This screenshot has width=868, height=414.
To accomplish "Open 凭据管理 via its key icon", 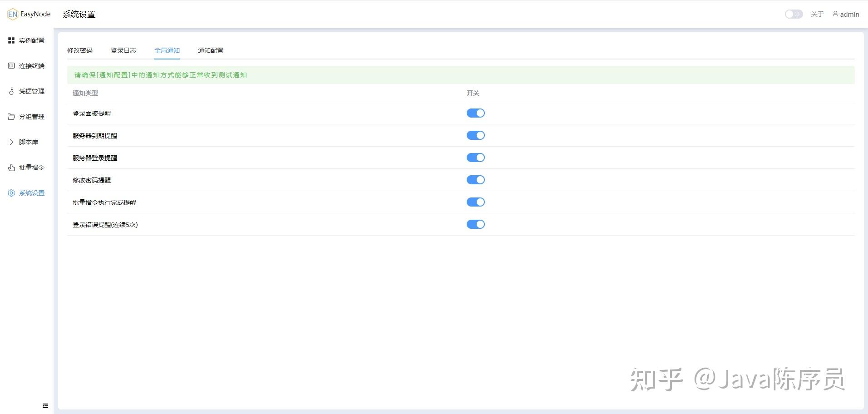I will [x=11, y=91].
